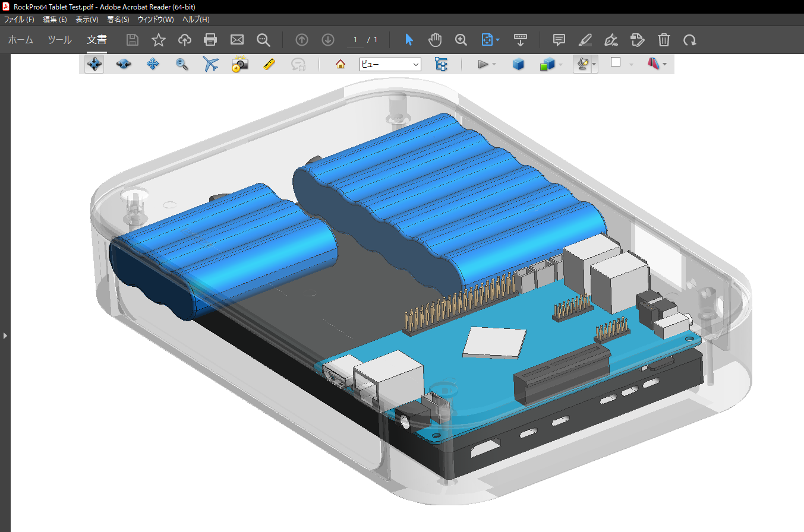Toggle the scrolling read mode icon
804x532 pixels.
pos(520,40)
